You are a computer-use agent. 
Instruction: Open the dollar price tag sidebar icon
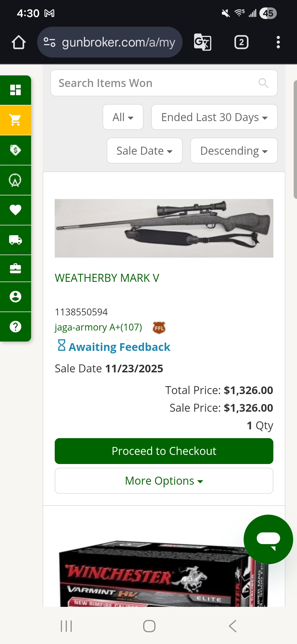point(15,150)
